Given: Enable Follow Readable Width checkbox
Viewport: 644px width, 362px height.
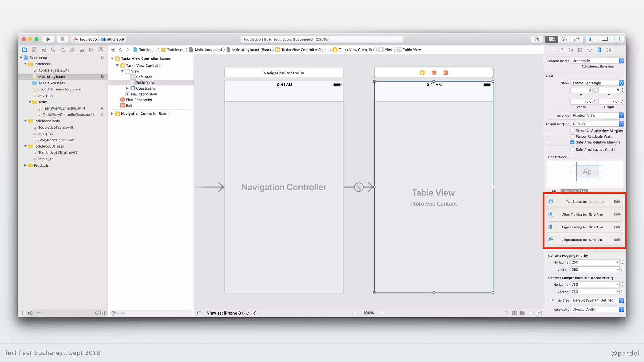Looking at the screenshot, I should [x=572, y=137].
